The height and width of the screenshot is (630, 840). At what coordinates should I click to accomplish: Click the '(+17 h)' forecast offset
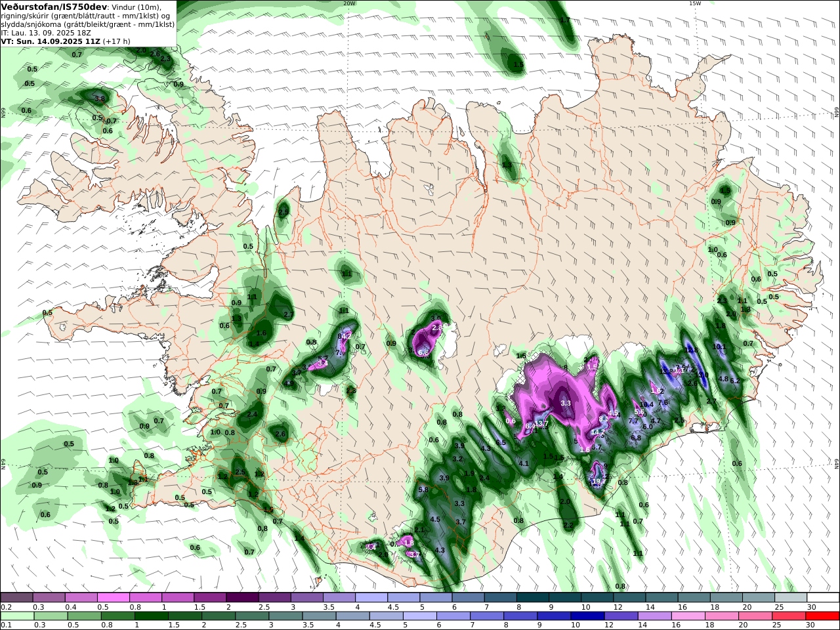point(116,41)
